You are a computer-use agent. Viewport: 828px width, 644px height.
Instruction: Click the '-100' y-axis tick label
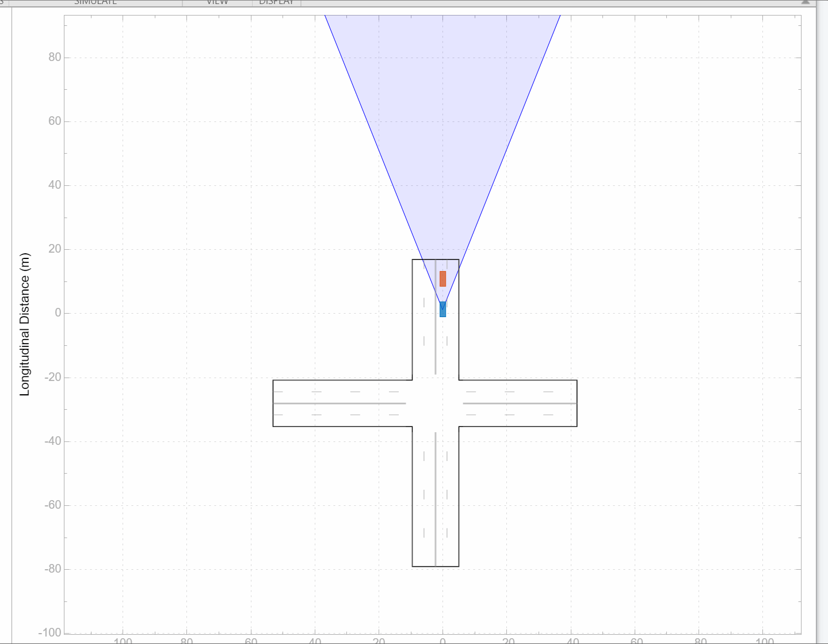point(50,633)
